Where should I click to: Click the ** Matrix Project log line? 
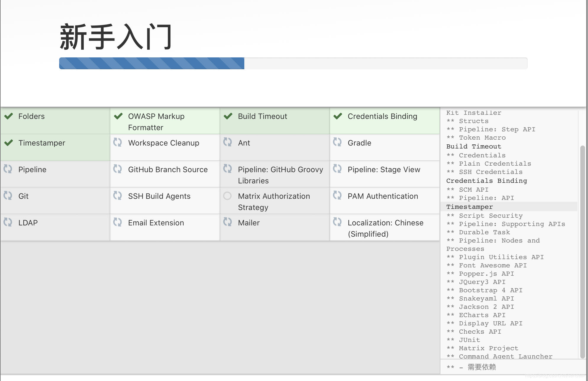(482, 348)
